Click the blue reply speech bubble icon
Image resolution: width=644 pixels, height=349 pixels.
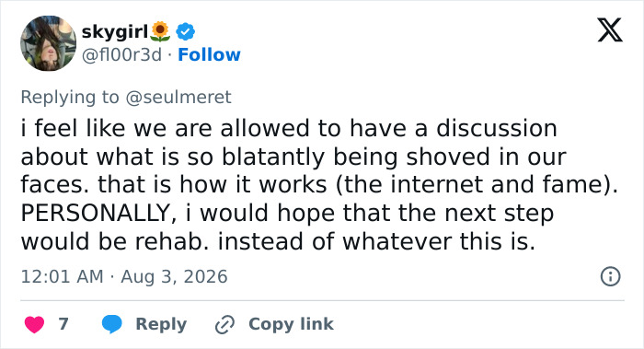[x=111, y=324]
